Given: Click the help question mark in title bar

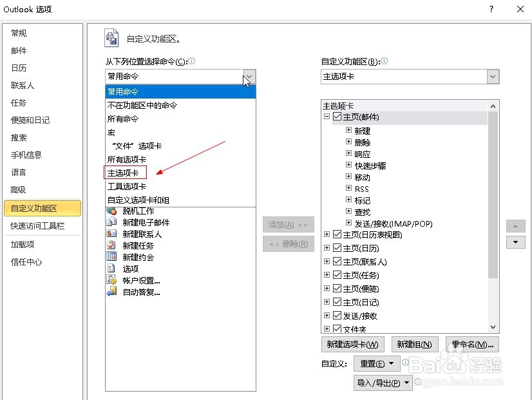Looking at the screenshot, I should (491, 9).
